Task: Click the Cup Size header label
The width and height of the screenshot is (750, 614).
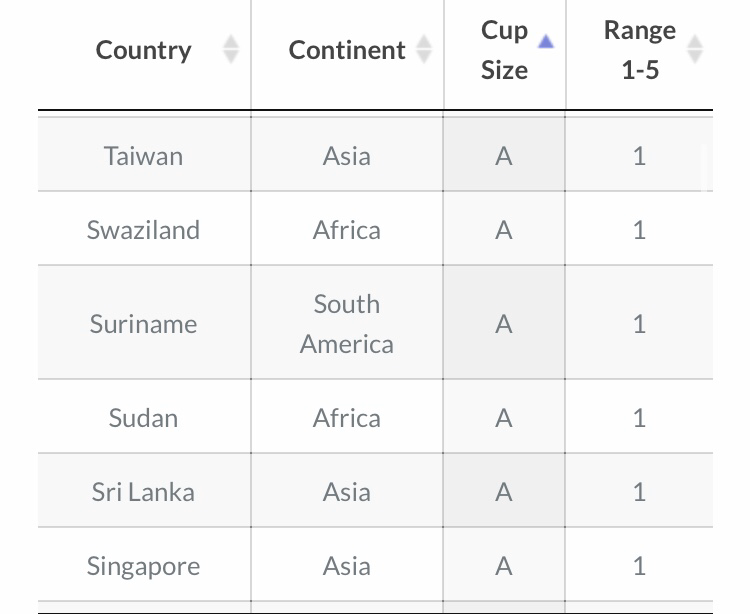Action: point(504,50)
